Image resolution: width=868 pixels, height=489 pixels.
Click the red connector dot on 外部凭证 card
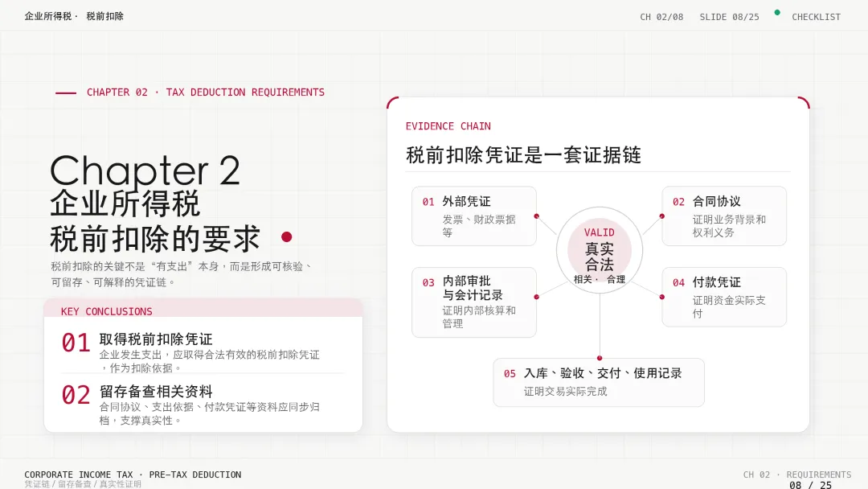(x=536, y=216)
